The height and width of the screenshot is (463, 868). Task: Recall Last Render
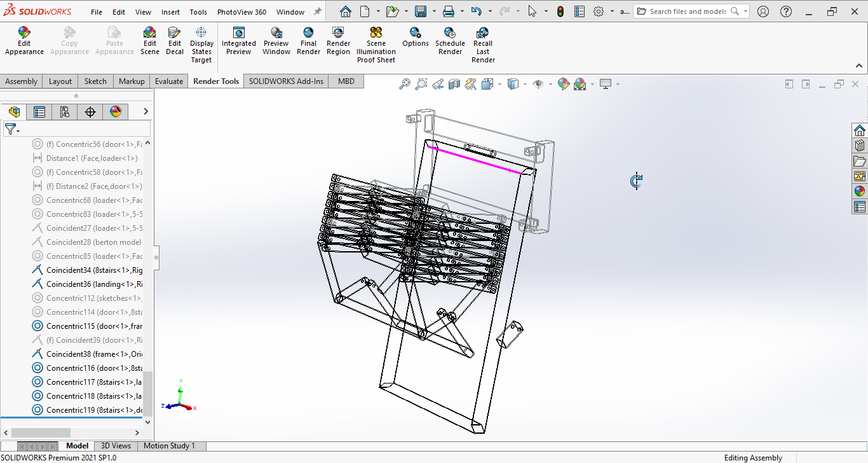tap(483, 45)
